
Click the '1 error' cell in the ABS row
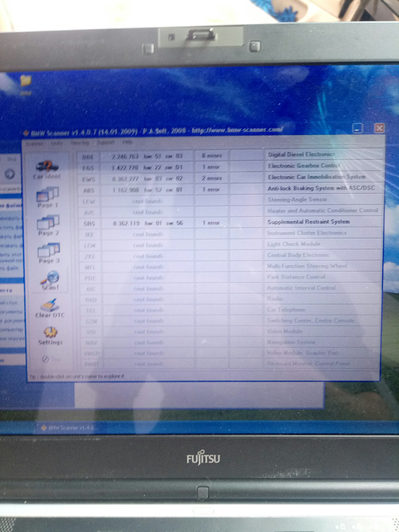[212, 189]
